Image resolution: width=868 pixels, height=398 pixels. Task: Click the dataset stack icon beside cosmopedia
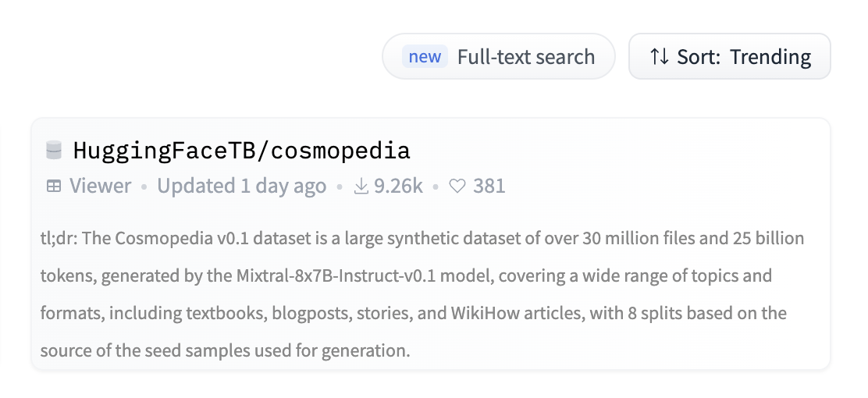[x=54, y=150]
